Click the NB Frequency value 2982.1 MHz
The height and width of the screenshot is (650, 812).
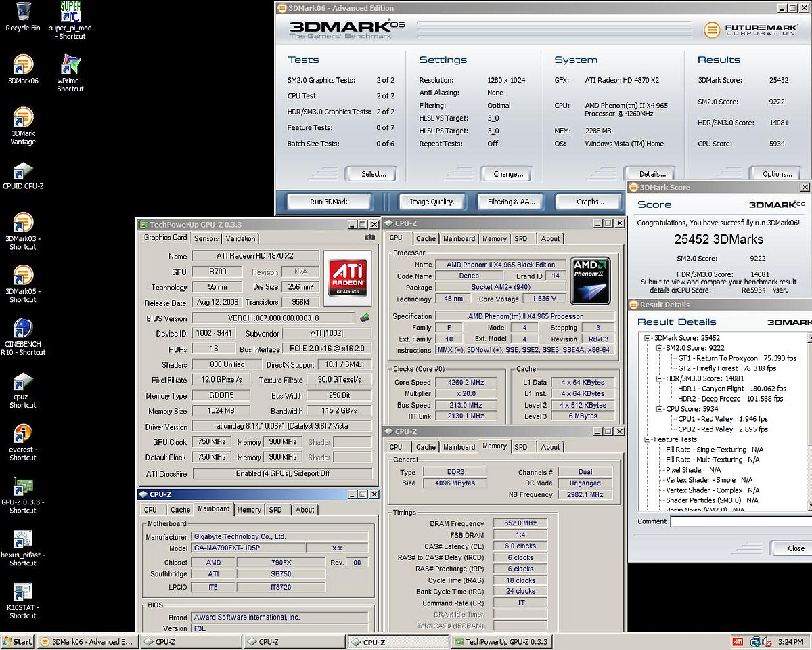pos(585,495)
